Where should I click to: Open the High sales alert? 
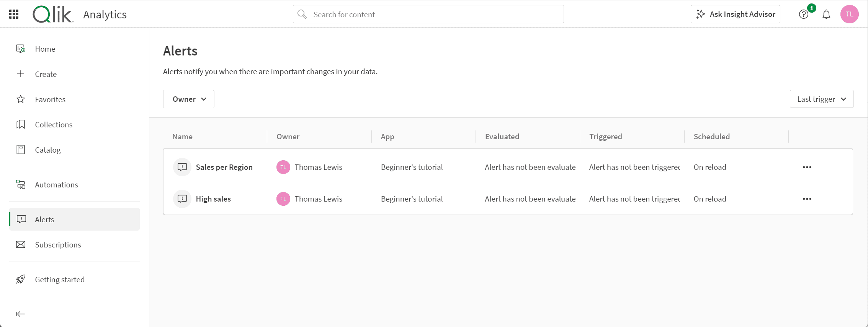tap(213, 199)
